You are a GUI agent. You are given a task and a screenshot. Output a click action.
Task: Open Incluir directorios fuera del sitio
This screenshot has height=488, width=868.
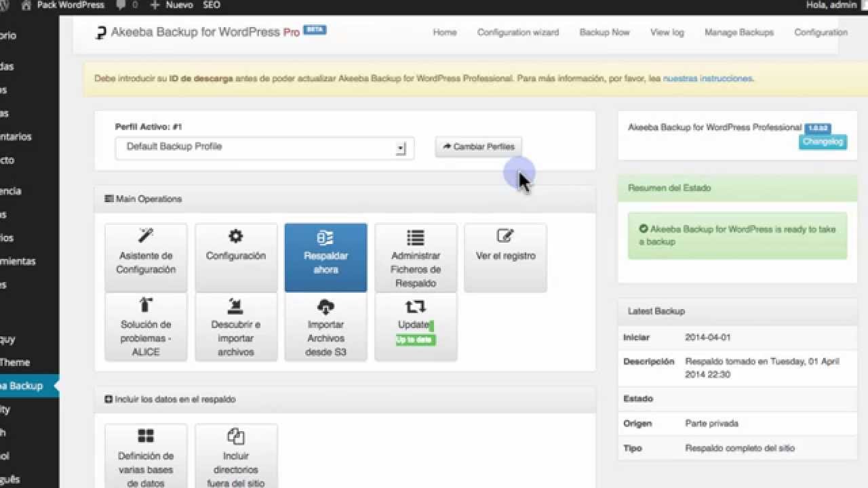click(x=236, y=457)
